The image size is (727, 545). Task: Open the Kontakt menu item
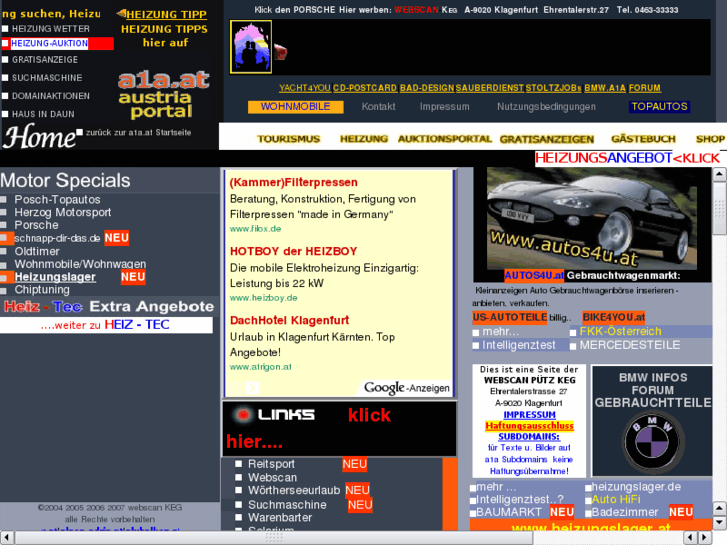point(378,107)
